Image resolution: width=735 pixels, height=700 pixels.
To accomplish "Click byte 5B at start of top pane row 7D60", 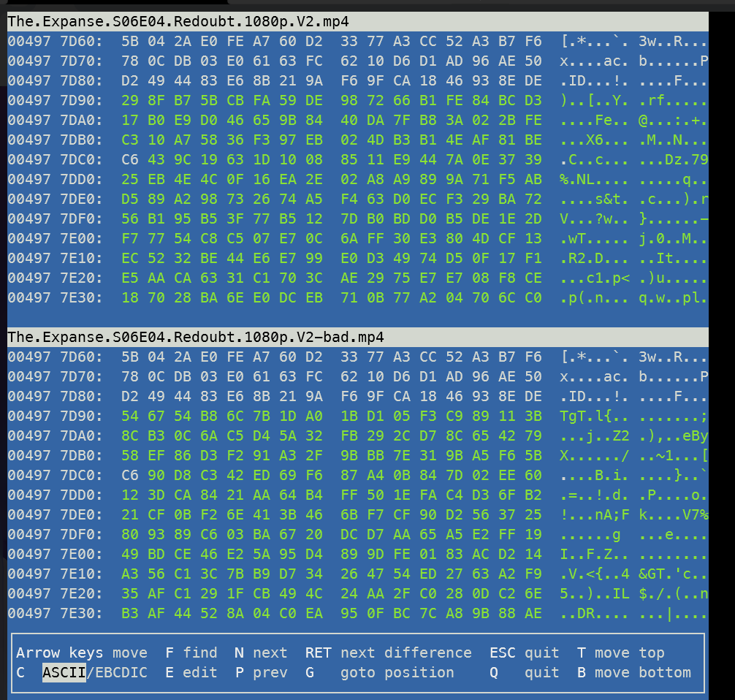I will click(130, 41).
